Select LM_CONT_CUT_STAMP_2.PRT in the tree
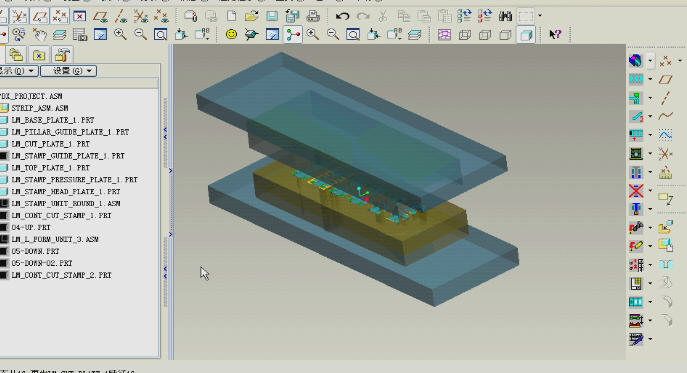687x373 pixels. 61,275
